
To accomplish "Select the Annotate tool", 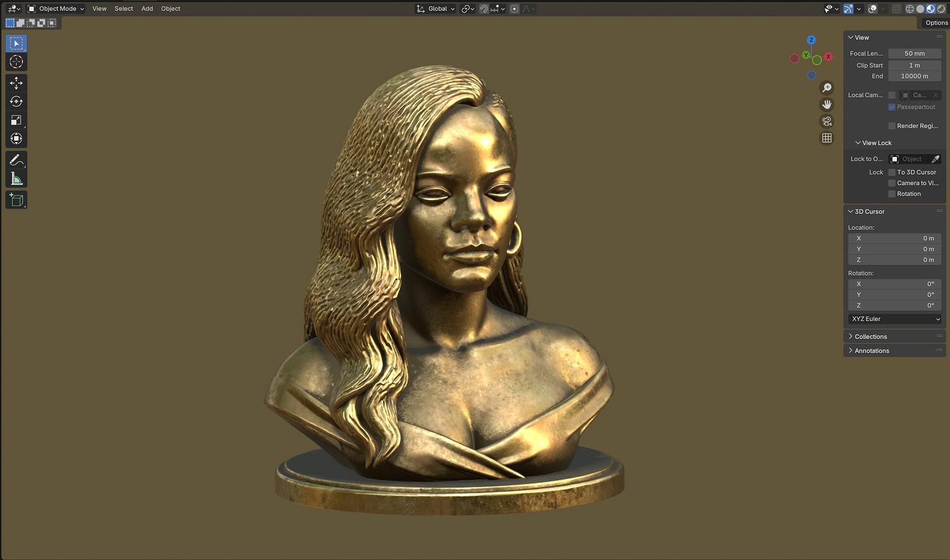I will [16, 160].
